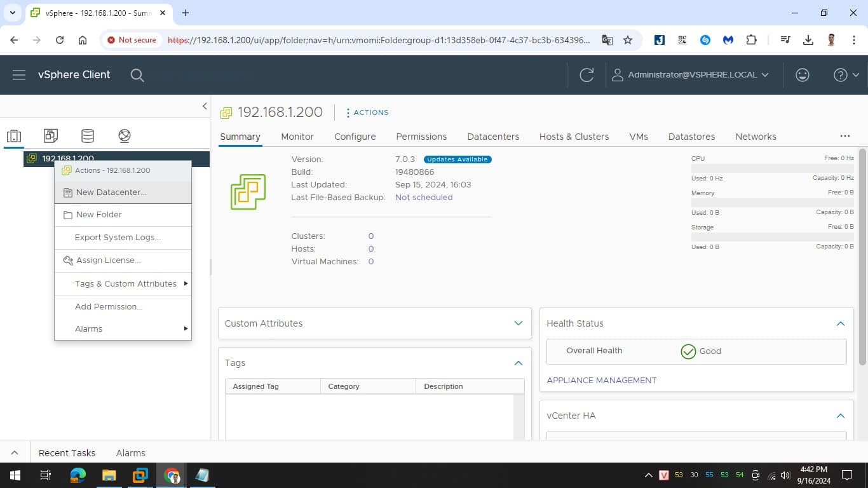The height and width of the screenshot is (488, 868).
Task: Open the Datastores tab
Action: 691,137
